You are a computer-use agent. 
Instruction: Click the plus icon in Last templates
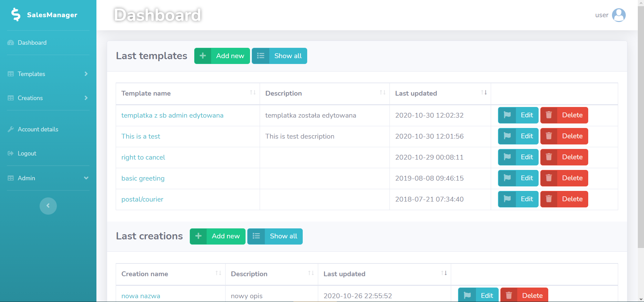(203, 56)
